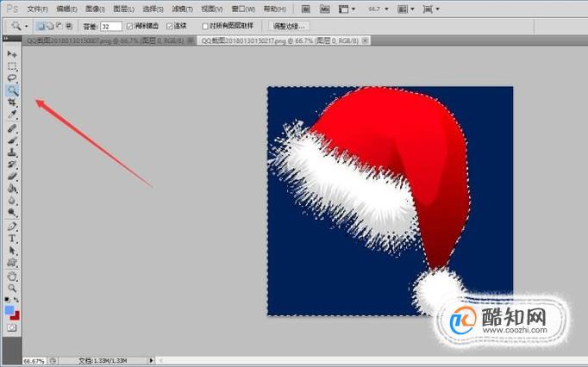Select the Dodge tool

coord(12,213)
